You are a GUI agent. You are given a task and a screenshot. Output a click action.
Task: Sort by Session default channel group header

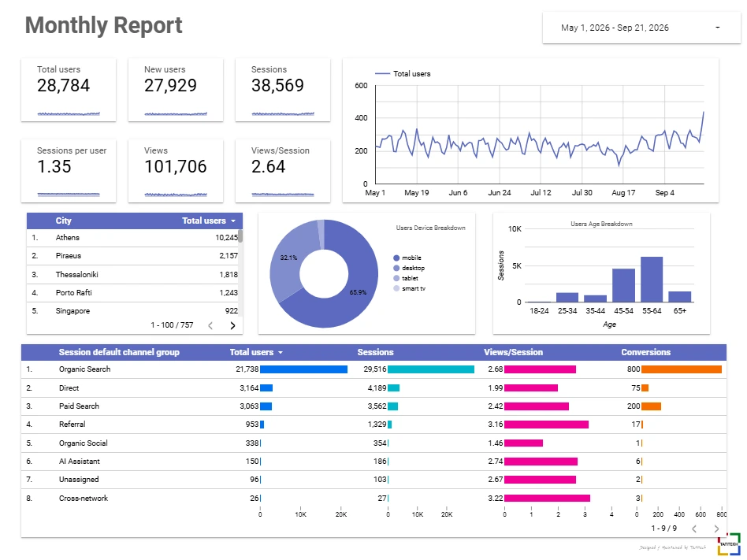pos(119,352)
